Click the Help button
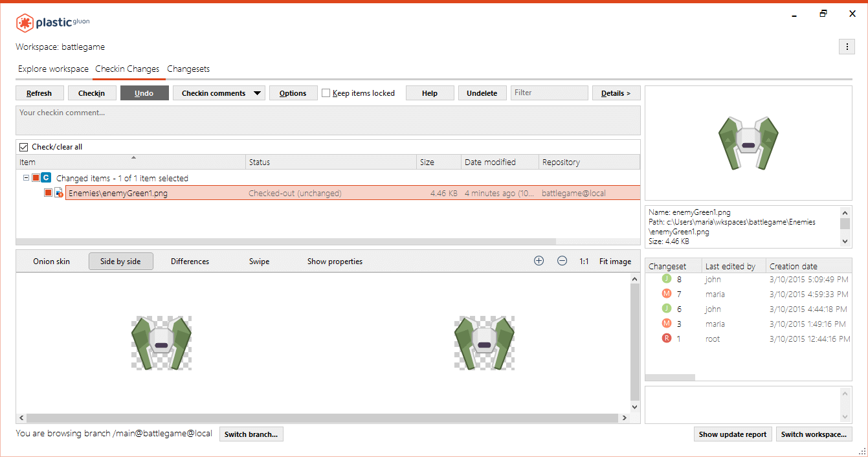868x457 pixels. (430, 93)
